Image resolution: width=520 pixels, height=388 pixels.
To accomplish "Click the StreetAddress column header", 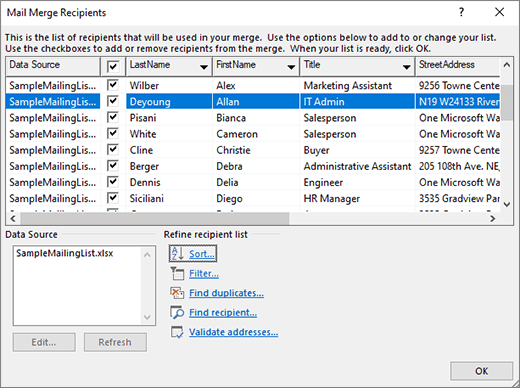I will pos(457,66).
